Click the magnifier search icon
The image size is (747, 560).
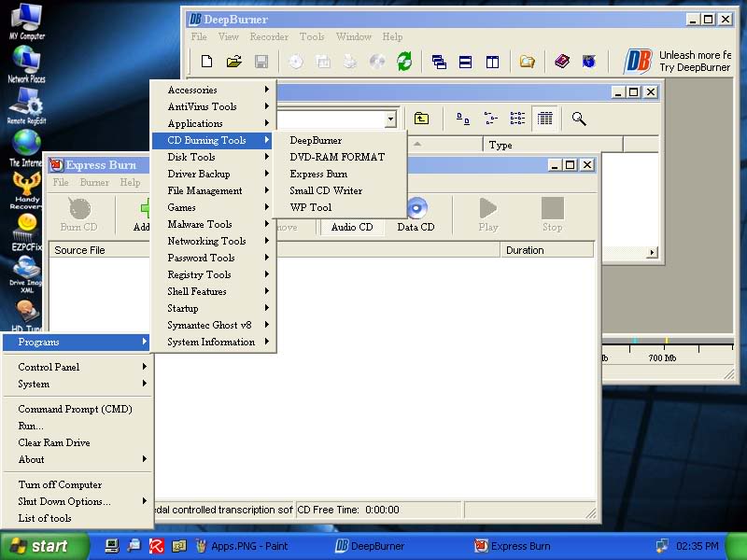click(579, 119)
